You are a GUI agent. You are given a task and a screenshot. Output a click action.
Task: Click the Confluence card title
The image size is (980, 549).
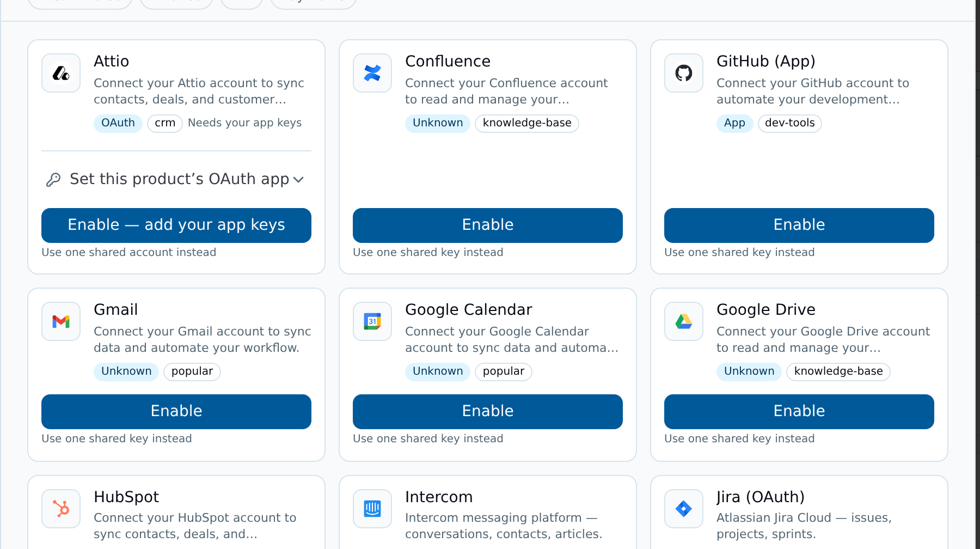tap(448, 61)
